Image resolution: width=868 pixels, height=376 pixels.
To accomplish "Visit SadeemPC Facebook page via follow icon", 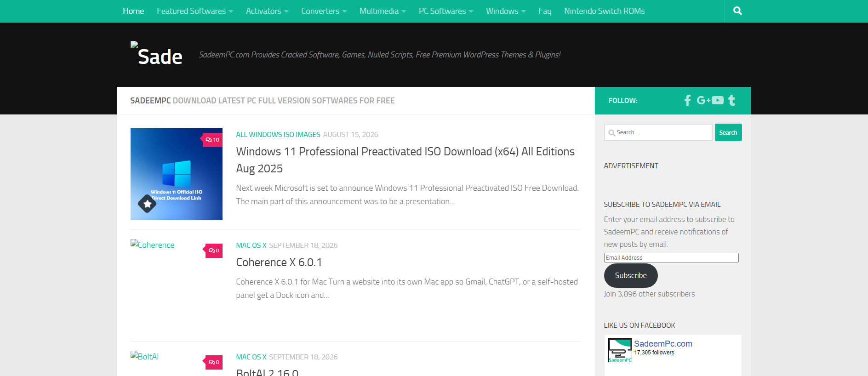I will click(x=687, y=100).
